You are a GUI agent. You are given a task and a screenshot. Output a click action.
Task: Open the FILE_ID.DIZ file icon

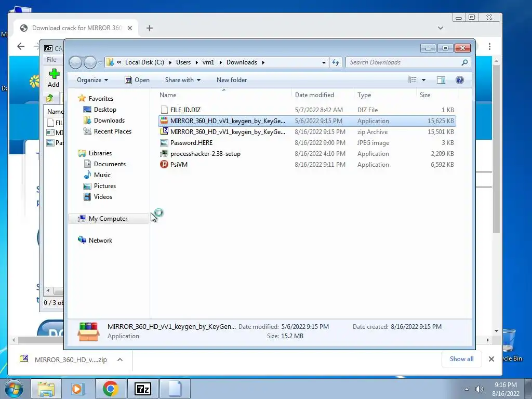(164, 110)
